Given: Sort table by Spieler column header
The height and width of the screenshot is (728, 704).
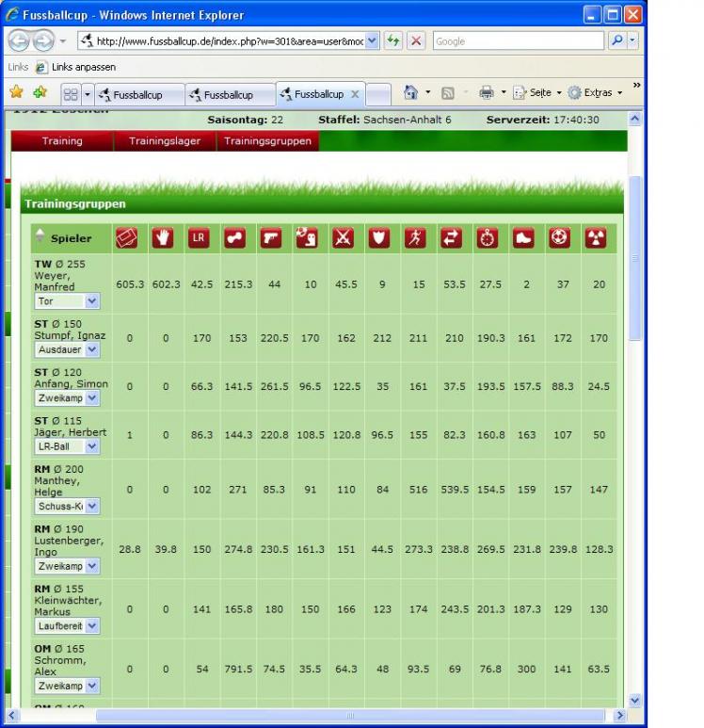Looking at the screenshot, I should pyautogui.click(x=71, y=238).
